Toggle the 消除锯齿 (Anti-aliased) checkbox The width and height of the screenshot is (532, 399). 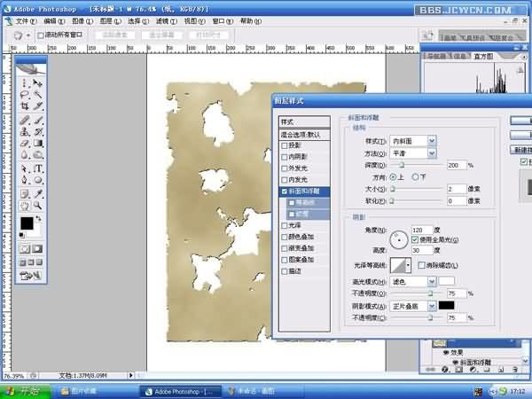(x=421, y=265)
